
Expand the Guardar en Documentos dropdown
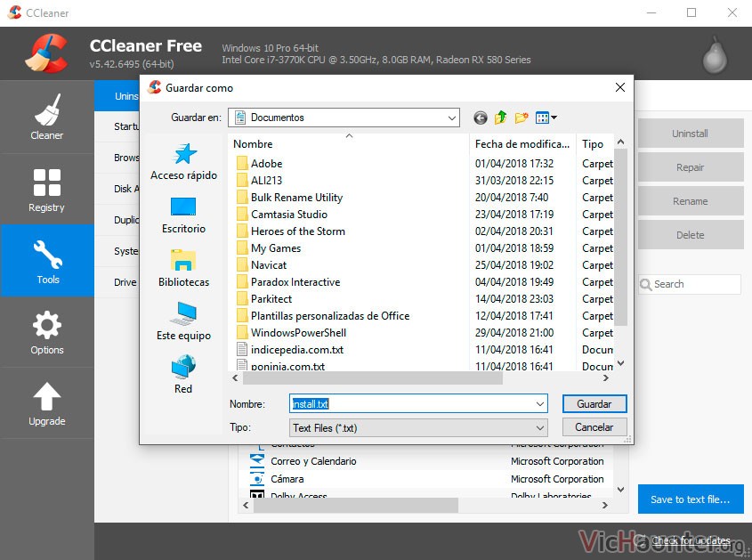[451, 118]
